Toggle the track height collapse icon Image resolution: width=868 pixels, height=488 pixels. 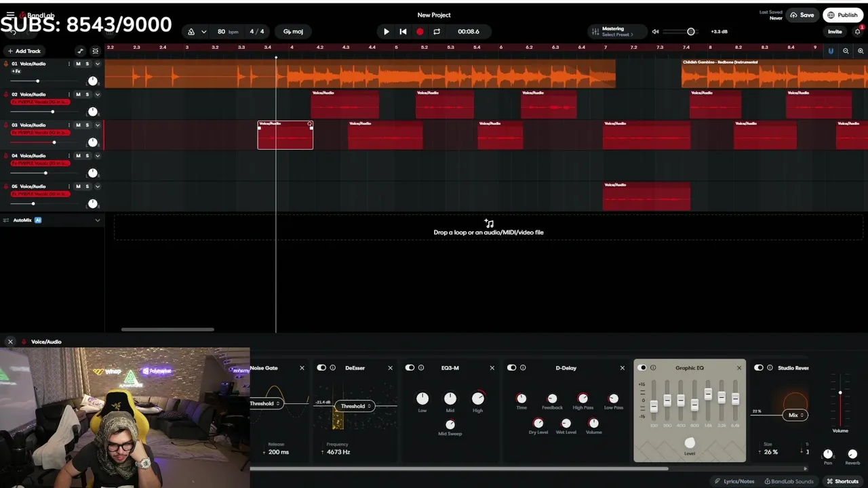pos(95,51)
